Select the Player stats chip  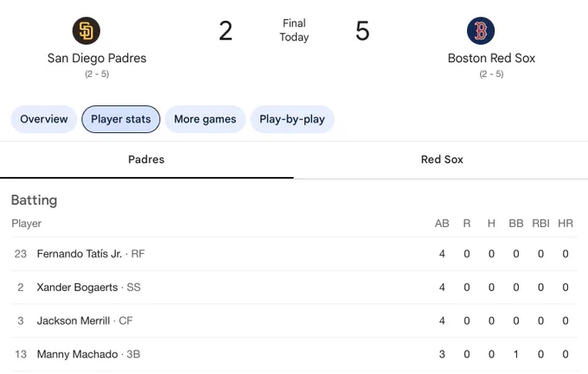point(121,119)
